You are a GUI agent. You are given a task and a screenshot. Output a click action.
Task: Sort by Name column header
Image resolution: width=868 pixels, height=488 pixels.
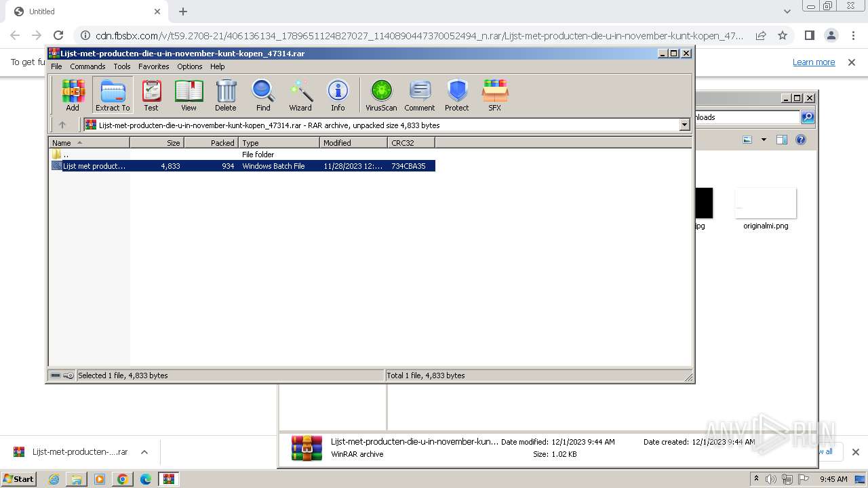point(89,142)
